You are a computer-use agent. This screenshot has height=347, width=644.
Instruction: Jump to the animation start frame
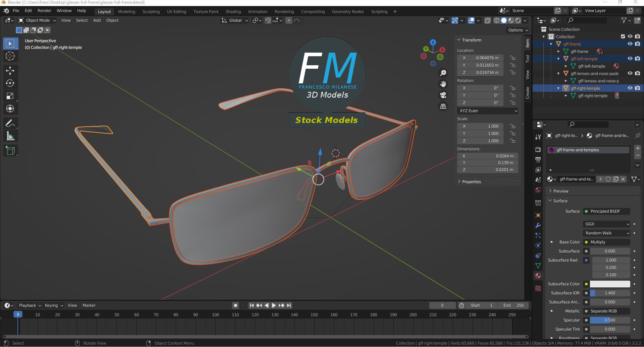coord(252,305)
